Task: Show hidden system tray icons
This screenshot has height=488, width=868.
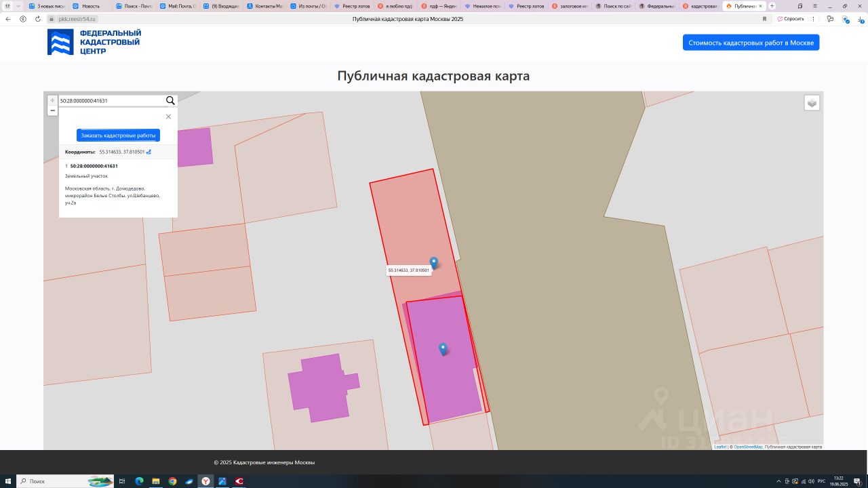Action: (778, 481)
